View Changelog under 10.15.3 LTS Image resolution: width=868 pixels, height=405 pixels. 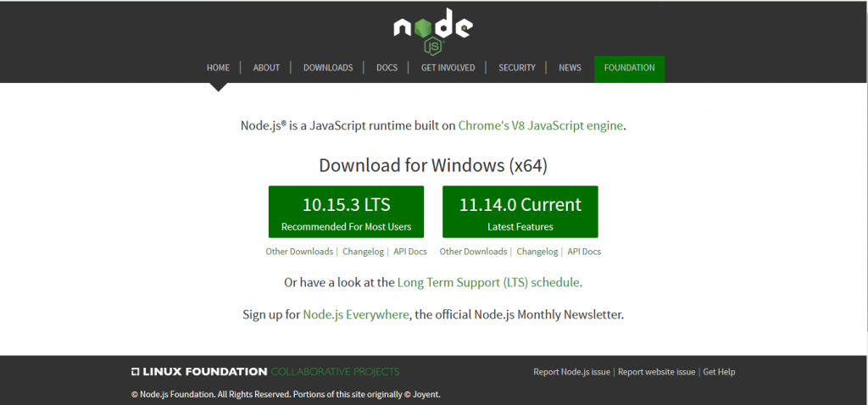point(363,252)
